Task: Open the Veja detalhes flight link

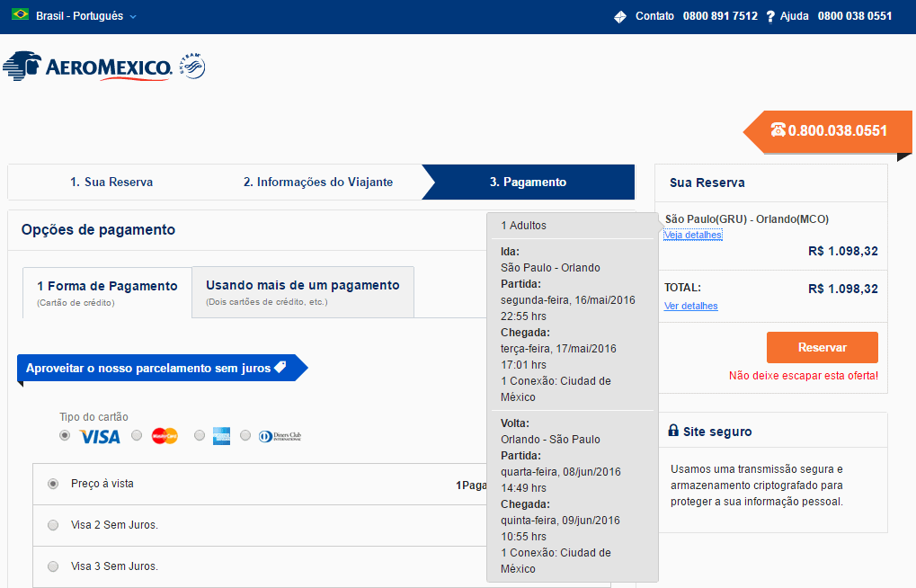Action: [693, 235]
